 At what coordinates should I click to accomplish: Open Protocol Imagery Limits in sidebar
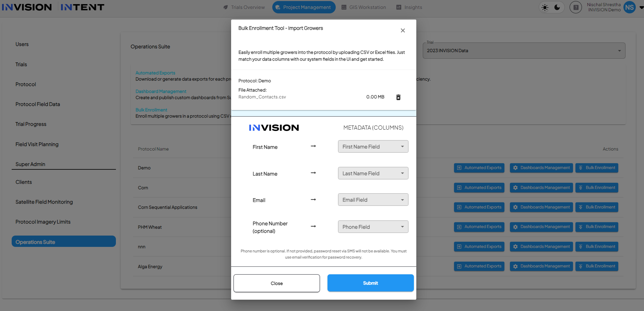(43, 222)
